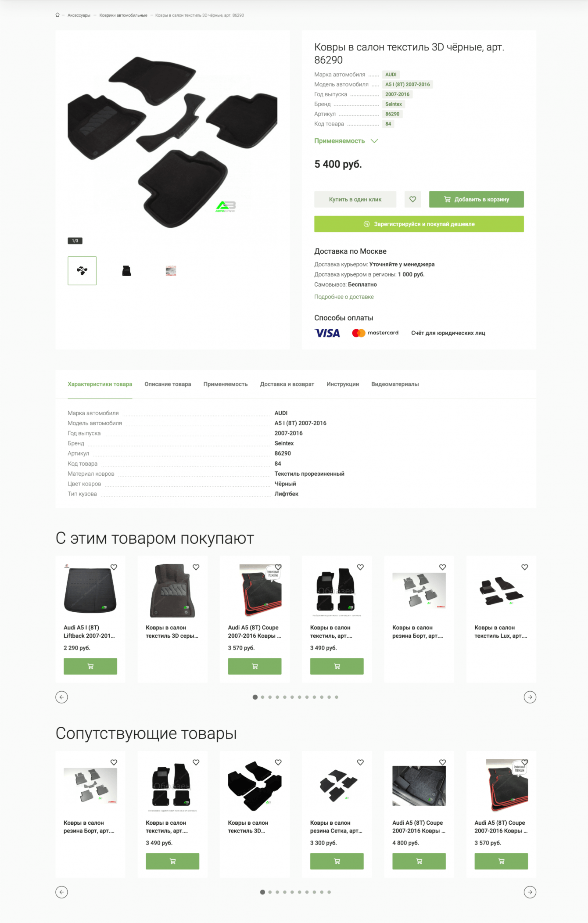Image resolution: width=588 pixels, height=923 pixels.
Task: Go to next items in 'С этим товаром покупают'
Action: click(530, 697)
